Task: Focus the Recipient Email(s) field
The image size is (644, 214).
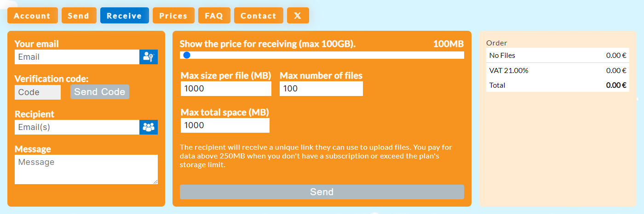Action: tap(77, 127)
